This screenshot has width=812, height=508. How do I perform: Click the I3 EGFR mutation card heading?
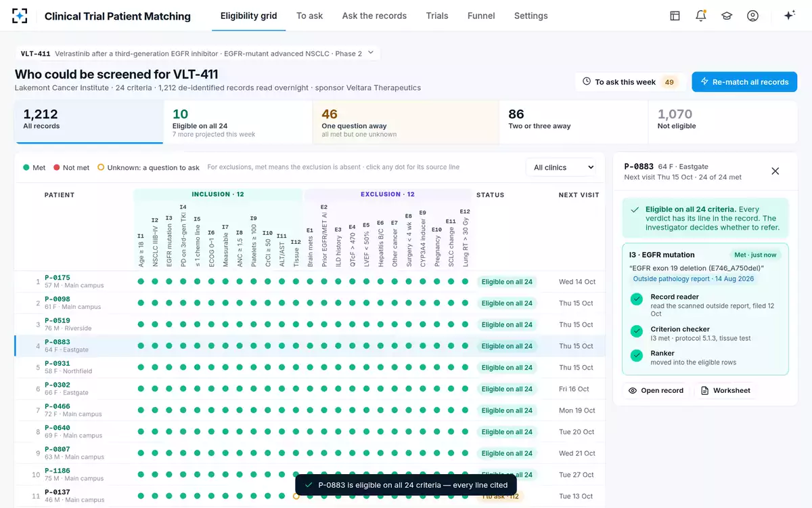coord(662,255)
